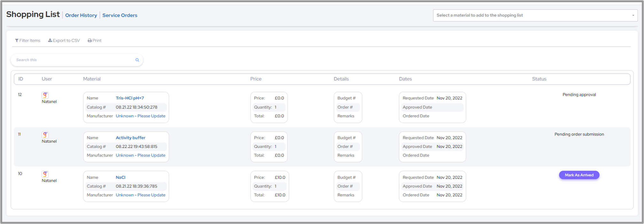The width and height of the screenshot is (644, 224).
Task: Click the Filter Items funnel icon
Action: coord(17,41)
